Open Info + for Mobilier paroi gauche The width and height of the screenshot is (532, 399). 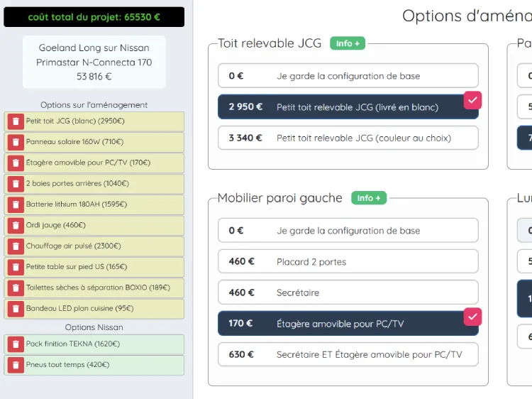[369, 198]
